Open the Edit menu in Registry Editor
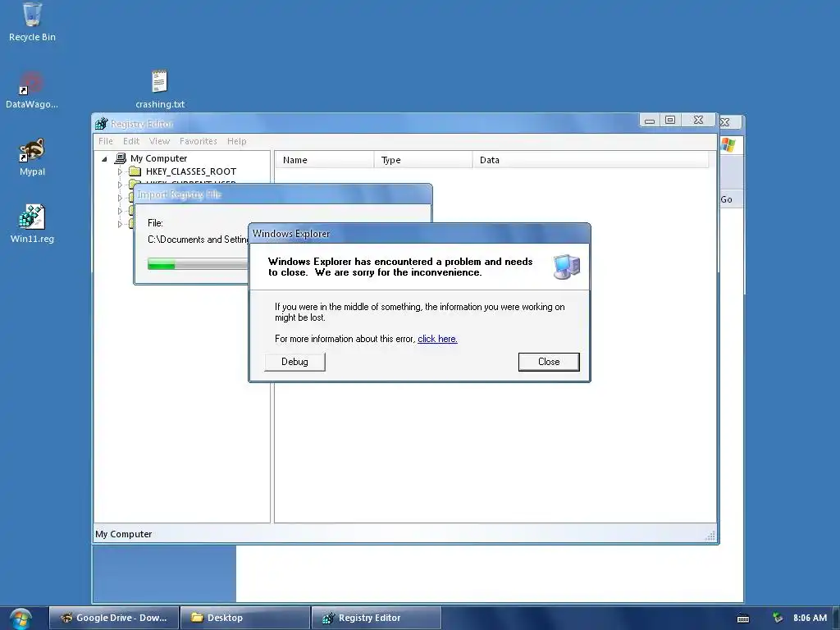 pyautogui.click(x=130, y=141)
